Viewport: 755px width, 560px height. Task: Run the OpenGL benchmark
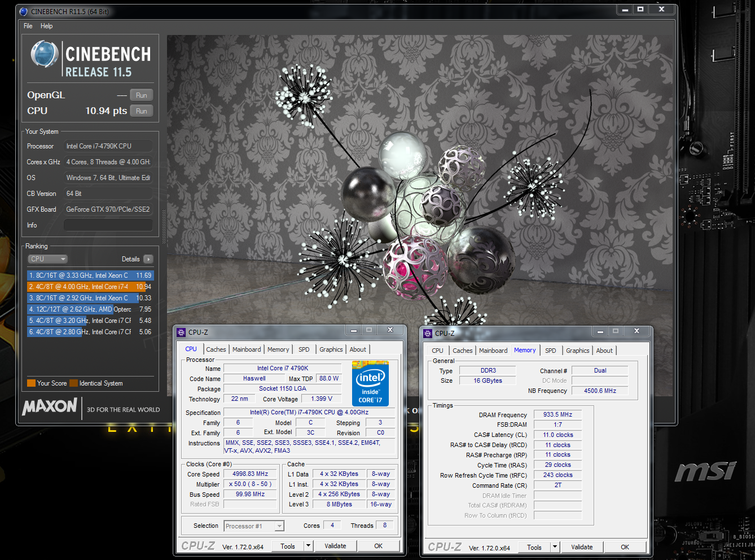click(142, 95)
